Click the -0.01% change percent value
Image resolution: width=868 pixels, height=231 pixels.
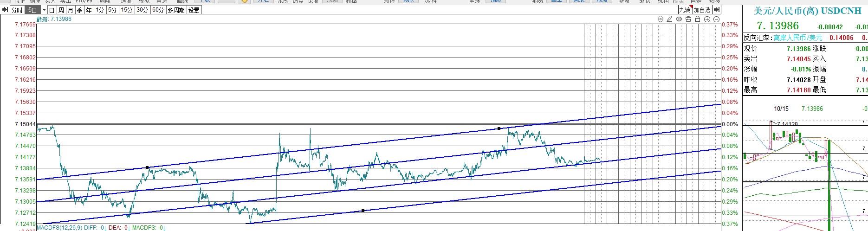tap(801, 69)
